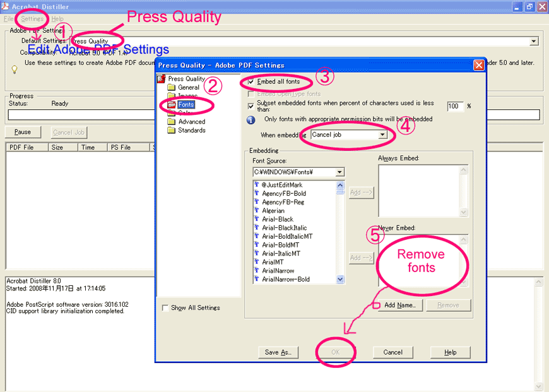This screenshot has height=392, width=549.
Task: Click the Remove button
Action: pyautogui.click(x=448, y=305)
